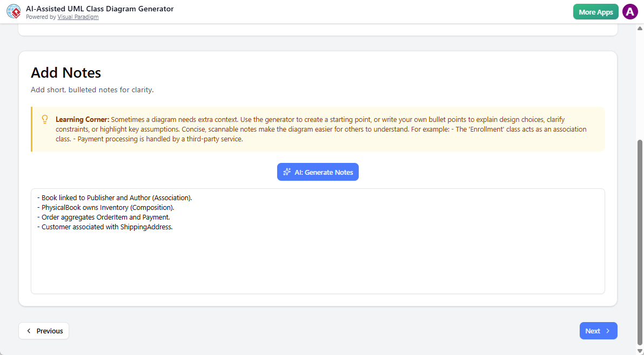Select the Customer ShippingAddress note line
Image resolution: width=644 pixels, height=355 pixels.
pyautogui.click(x=106, y=227)
